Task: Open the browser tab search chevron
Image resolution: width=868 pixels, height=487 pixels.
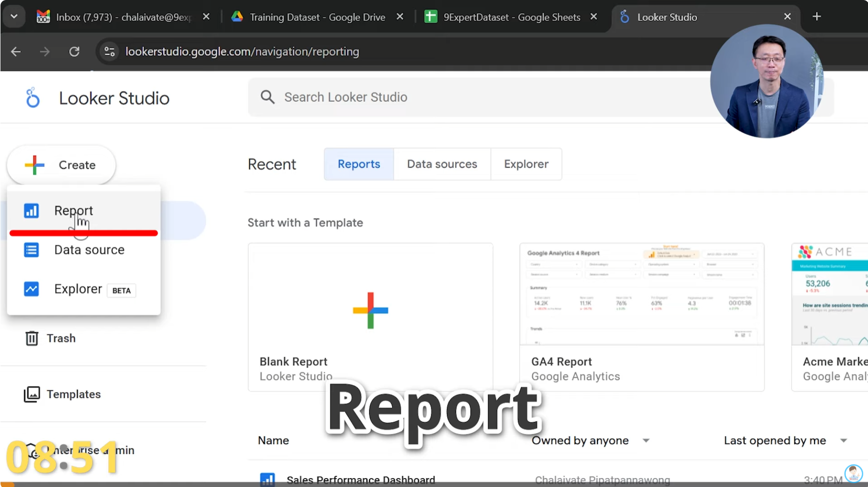Action: coord(14,16)
